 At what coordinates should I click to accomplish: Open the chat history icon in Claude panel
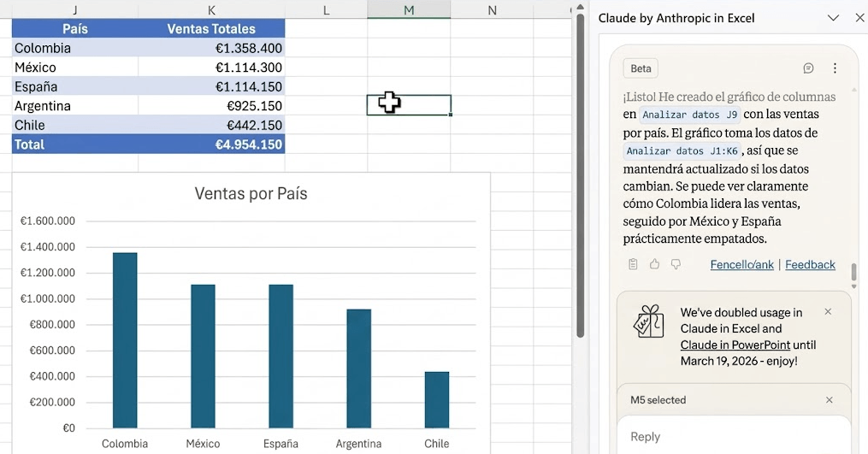click(x=808, y=68)
